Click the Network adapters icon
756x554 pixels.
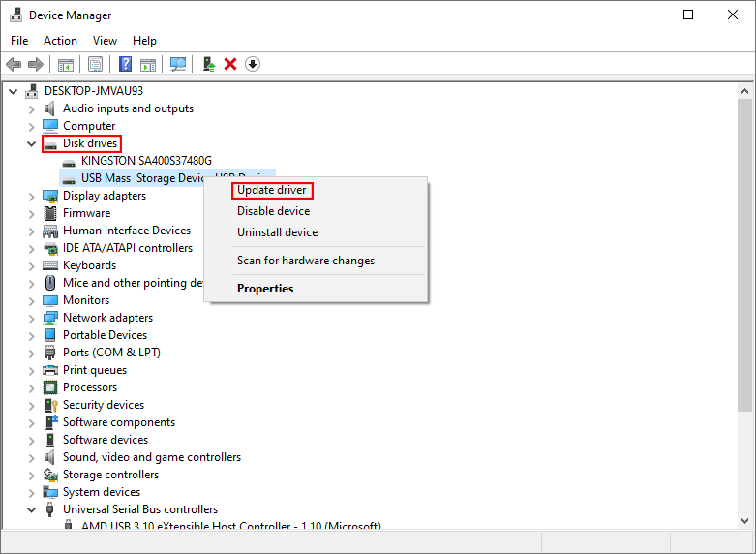pos(50,318)
